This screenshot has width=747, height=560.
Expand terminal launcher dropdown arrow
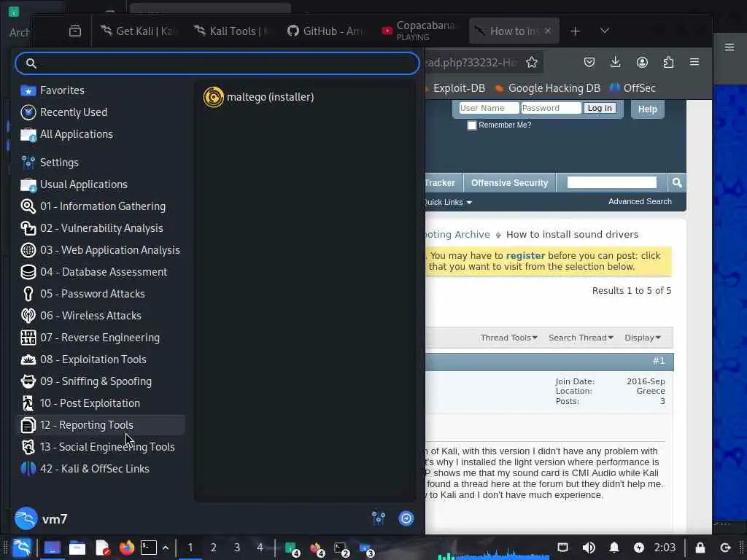pyautogui.click(x=166, y=548)
